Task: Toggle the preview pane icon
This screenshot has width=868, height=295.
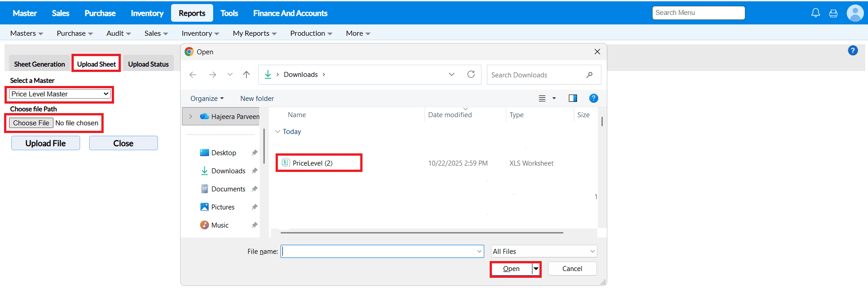Action: (572, 98)
